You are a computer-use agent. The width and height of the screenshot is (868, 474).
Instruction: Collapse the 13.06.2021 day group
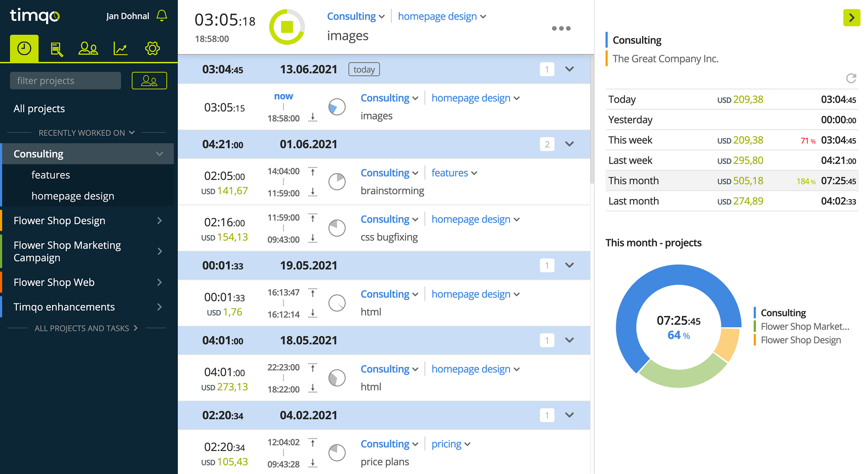pyautogui.click(x=570, y=69)
